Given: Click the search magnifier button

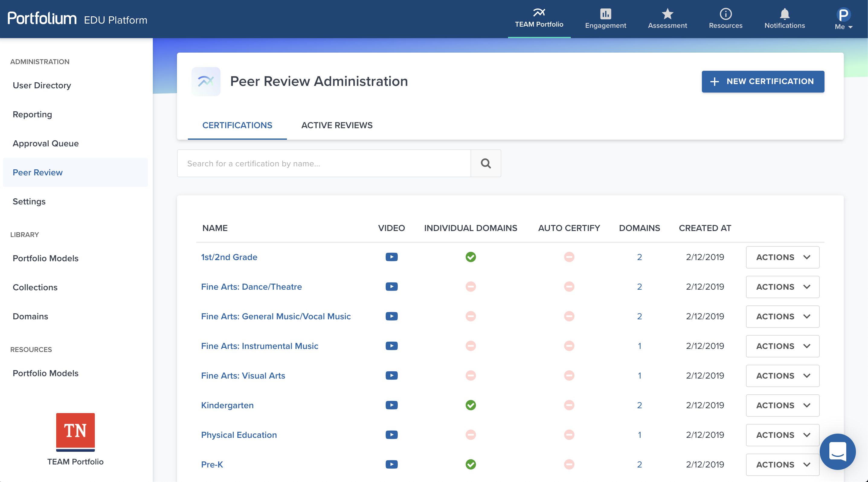Looking at the screenshot, I should click(486, 163).
